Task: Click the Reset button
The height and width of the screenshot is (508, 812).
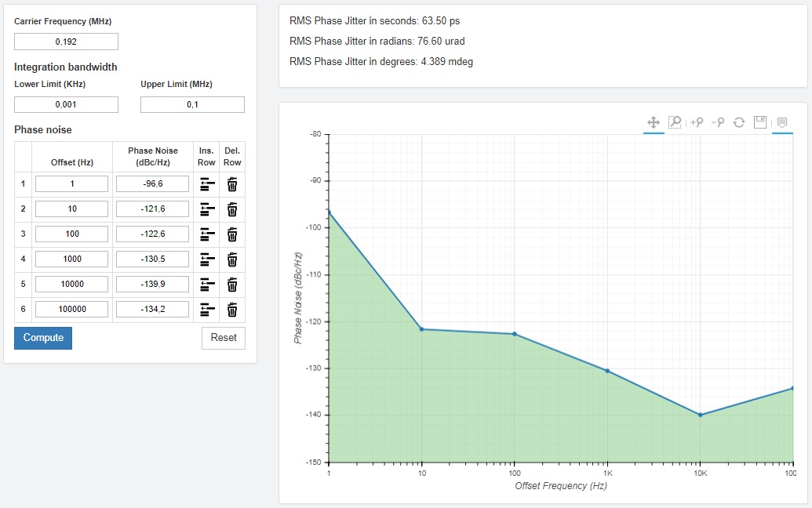Action: coord(223,338)
